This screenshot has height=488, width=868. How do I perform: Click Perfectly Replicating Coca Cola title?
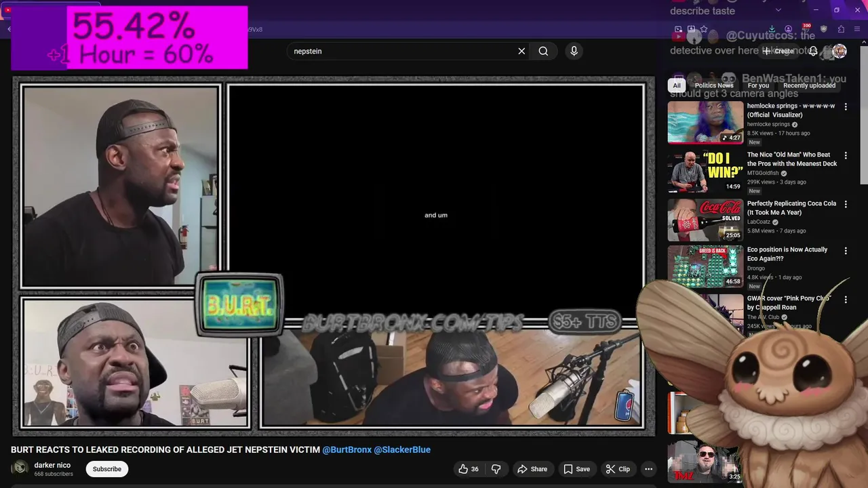(791, 207)
